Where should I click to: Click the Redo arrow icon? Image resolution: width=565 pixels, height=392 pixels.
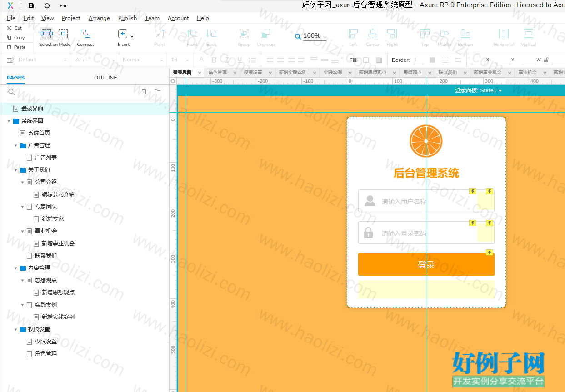click(63, 6)
